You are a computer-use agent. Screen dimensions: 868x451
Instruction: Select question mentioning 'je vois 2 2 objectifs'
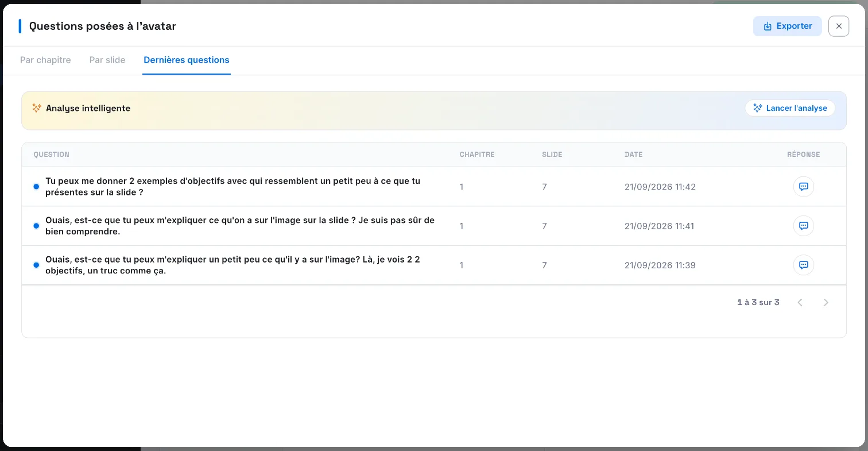[x=233, y=265]
